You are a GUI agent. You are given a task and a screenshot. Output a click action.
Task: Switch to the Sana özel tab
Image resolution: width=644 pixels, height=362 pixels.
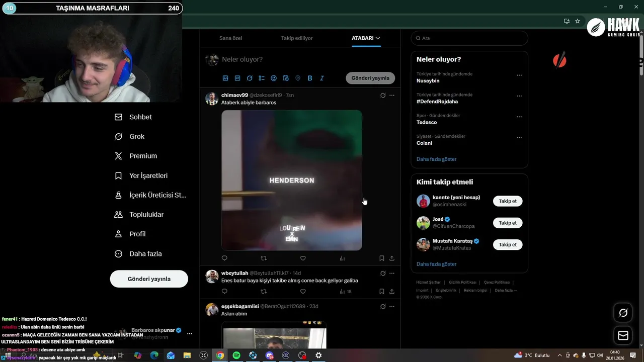pos(231,38)
